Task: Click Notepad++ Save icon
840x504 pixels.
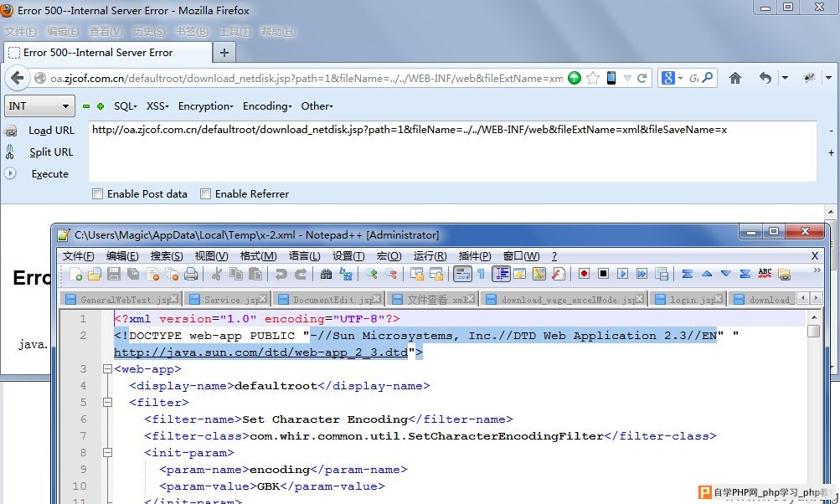Action: [x=114, y=275]
